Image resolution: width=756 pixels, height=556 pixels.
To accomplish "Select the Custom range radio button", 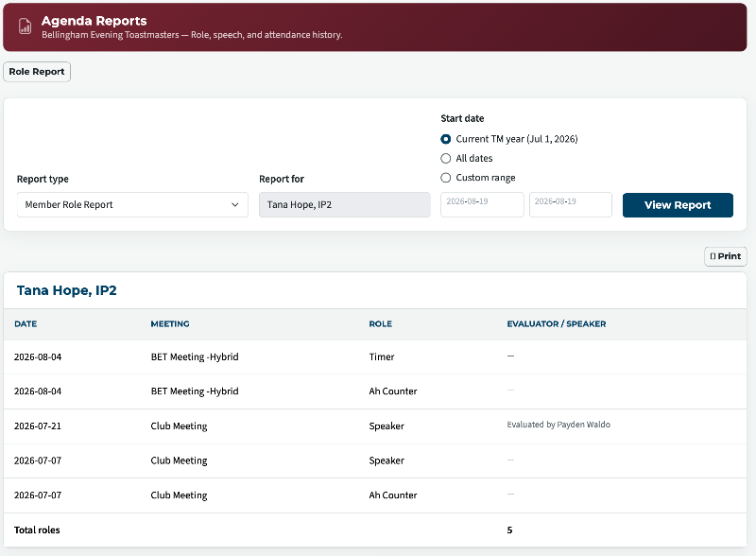I will 445,178.
